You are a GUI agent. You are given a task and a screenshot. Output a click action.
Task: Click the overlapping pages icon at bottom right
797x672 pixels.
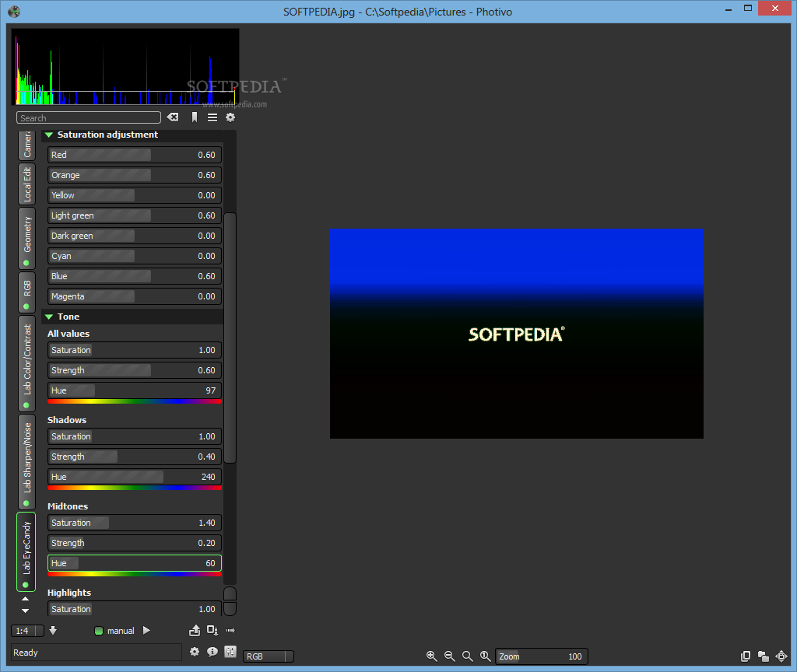coord(745,656)
